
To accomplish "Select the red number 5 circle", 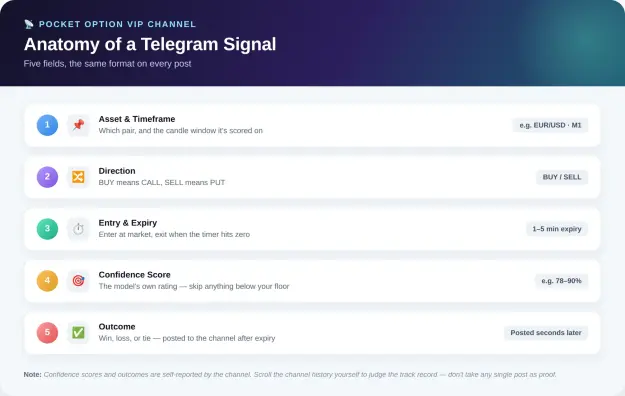I will tap(47, 333).
